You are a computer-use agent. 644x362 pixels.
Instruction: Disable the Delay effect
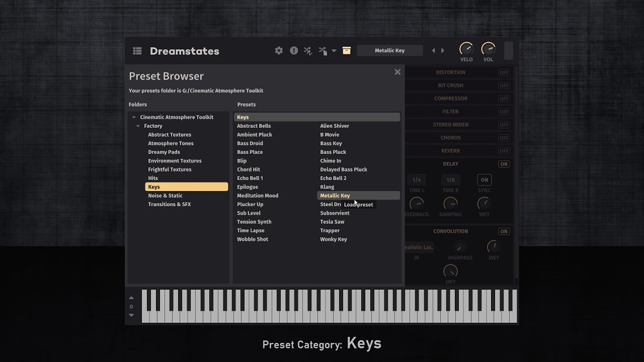(x=504, y=164)
